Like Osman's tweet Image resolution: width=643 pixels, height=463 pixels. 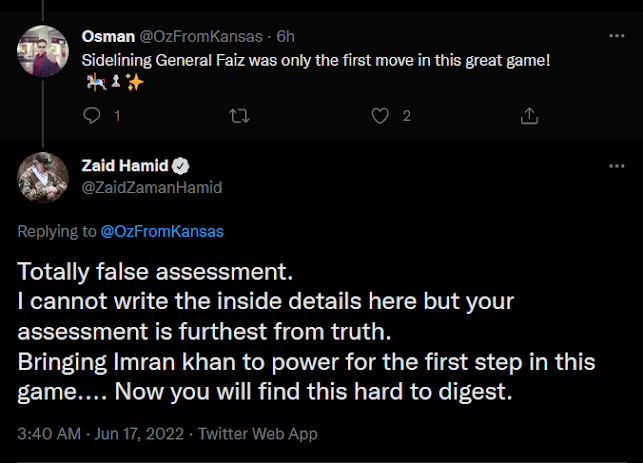tap(380, 117)
